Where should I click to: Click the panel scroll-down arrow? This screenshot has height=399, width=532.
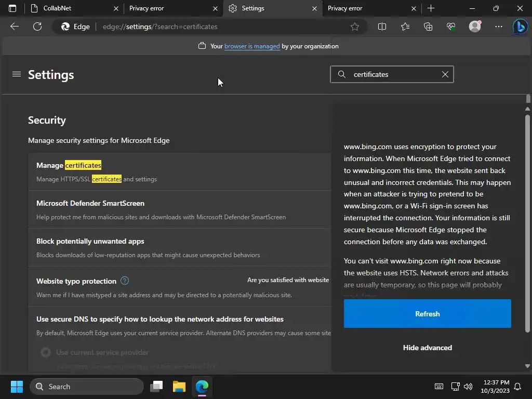pos(527,366)
